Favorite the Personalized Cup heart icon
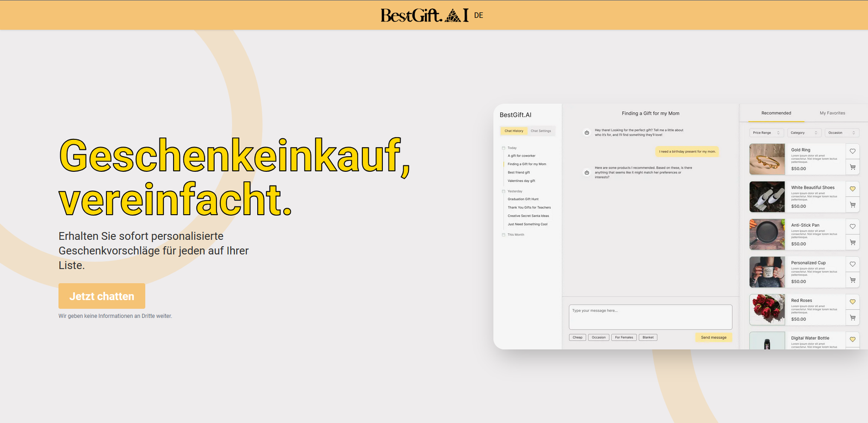This screenshot has width=868, height=423. [x=853, y=264]
